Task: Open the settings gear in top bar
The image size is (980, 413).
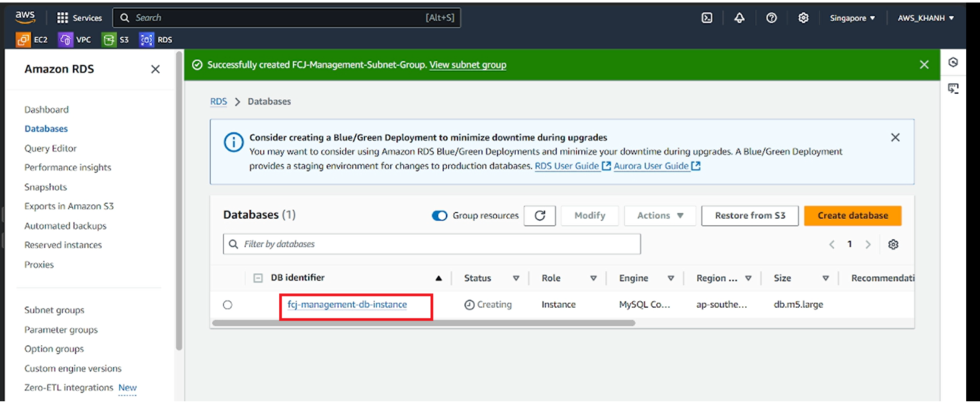Action: point(803,18)
